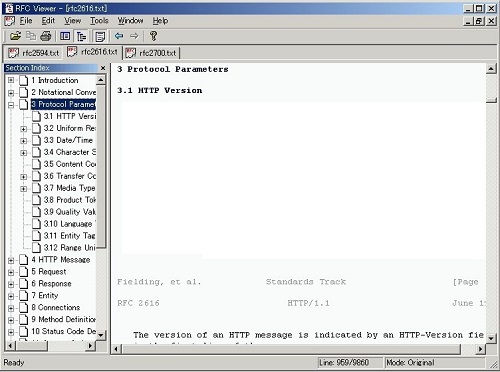500x372 pixels.
Task: Click the section index scroll down arrow
Action: point(101,335)
